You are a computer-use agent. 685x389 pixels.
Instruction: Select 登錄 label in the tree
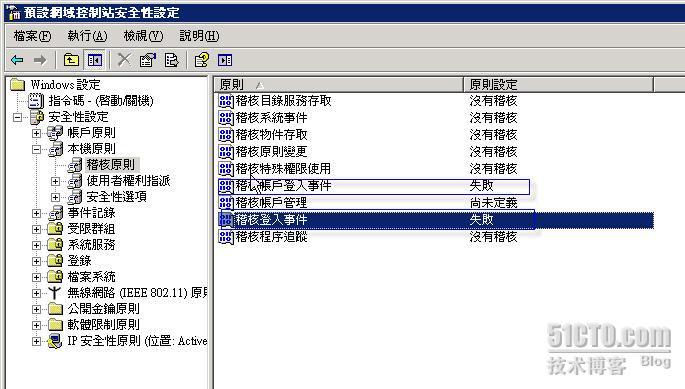(x=79, y=261)
